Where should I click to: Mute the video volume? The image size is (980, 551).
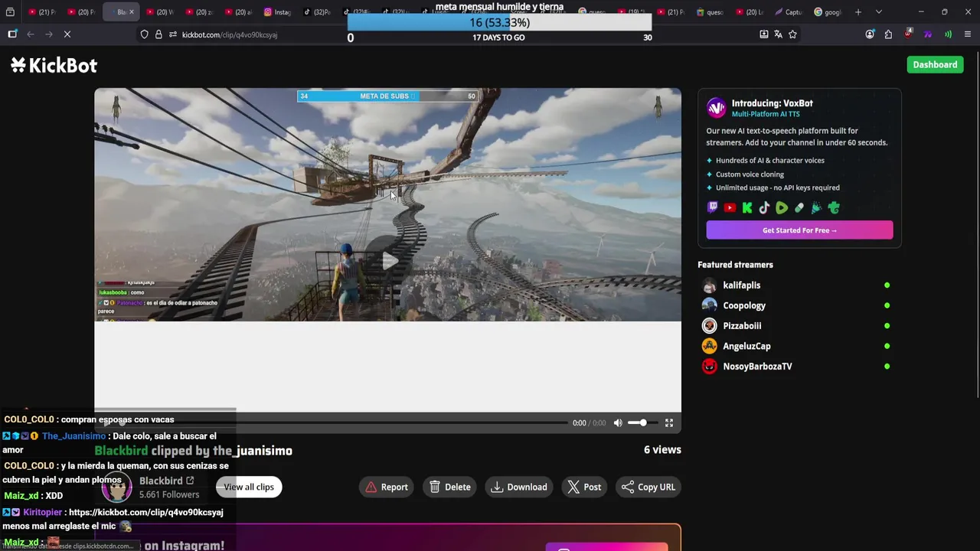[618, 422]
